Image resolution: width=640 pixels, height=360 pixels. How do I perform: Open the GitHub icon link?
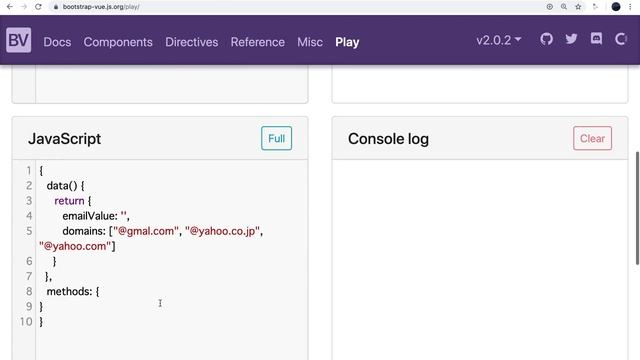click(546, 39)
